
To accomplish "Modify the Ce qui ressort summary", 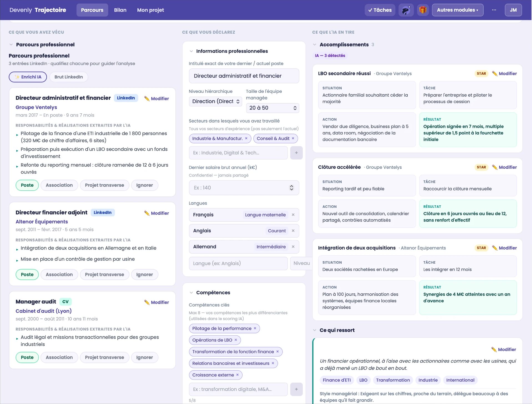I will (x=504, y=350).
